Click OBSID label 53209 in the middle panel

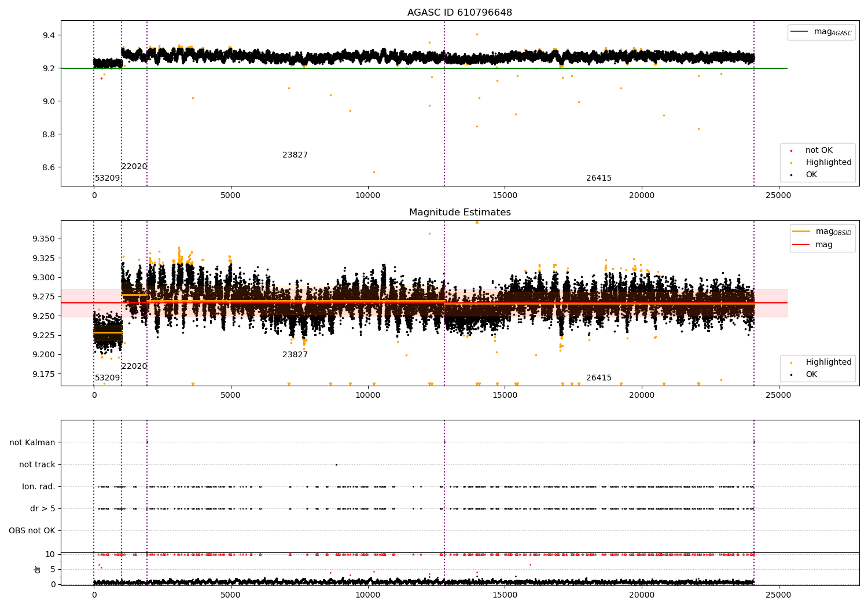pyautogui.click(x=108, y=378)
